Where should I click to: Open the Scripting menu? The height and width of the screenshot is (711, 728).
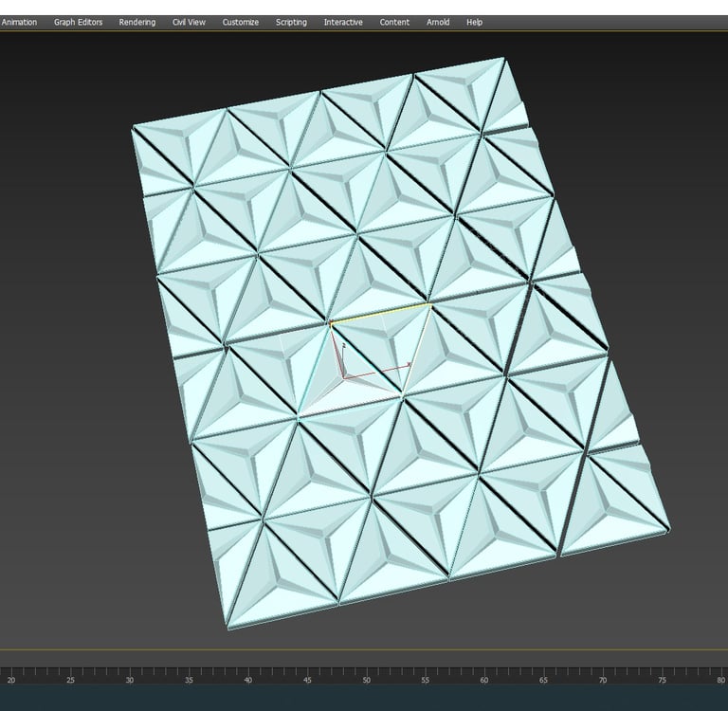tap(291, 22)
